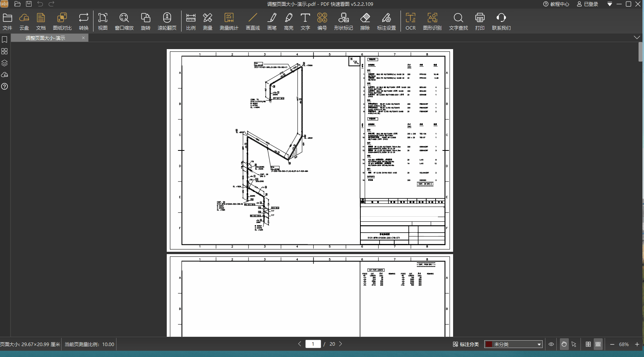Zoom in with the plus button

(x=637, y=344)
